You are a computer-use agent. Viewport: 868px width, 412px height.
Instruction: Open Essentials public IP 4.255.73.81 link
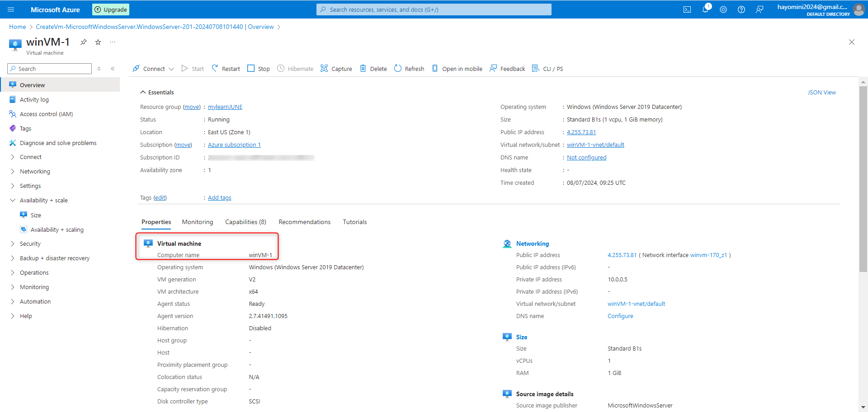(x=581, y=132)
